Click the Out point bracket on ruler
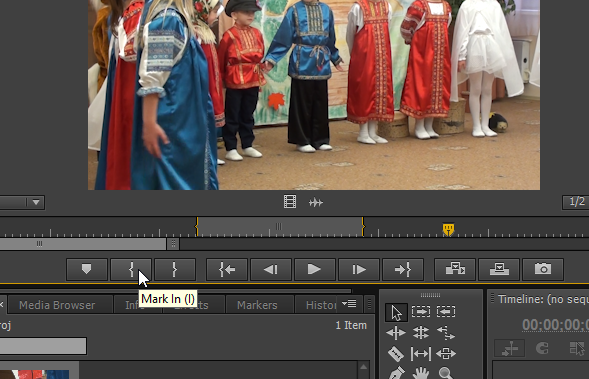 point(363,226)
